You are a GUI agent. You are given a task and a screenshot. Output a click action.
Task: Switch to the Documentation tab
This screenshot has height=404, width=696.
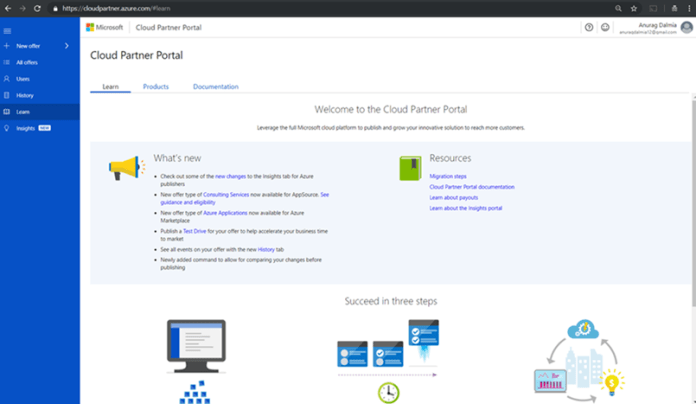click(216, 87)
